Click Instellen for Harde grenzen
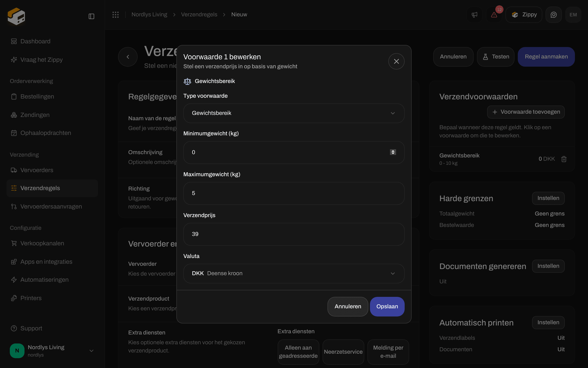This screenshot has height=368, width=588. click(548, 198)
